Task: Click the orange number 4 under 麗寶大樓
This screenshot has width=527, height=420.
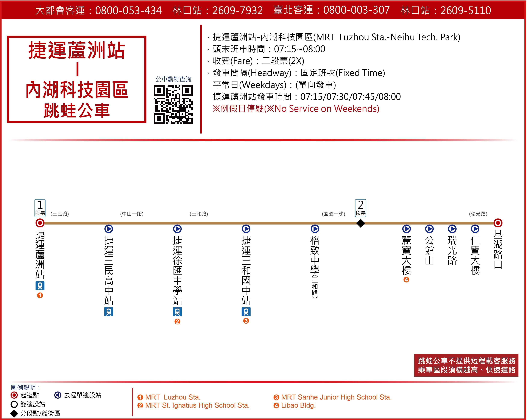Action: tap(406, 280)
